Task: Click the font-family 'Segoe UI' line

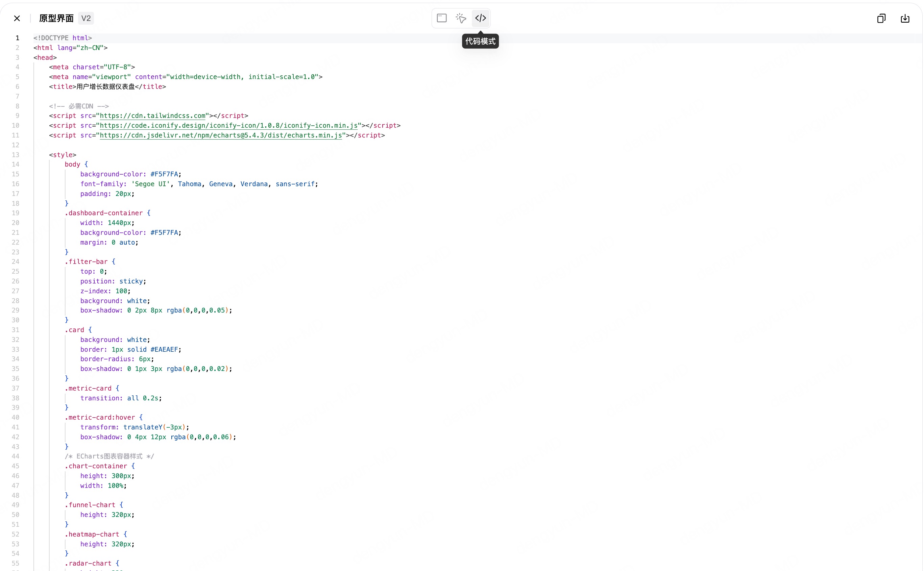Action: click(x=199, y=184)
